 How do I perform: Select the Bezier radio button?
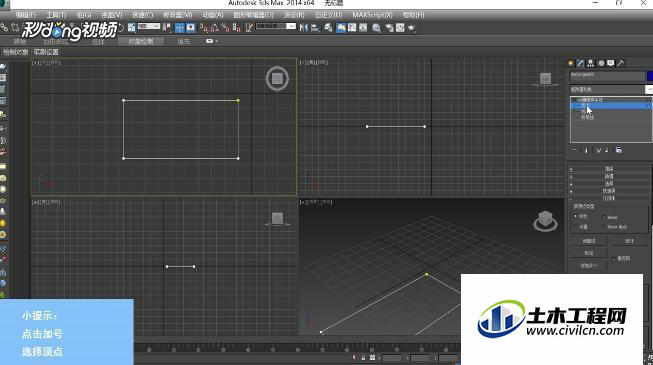click(603, 217)
